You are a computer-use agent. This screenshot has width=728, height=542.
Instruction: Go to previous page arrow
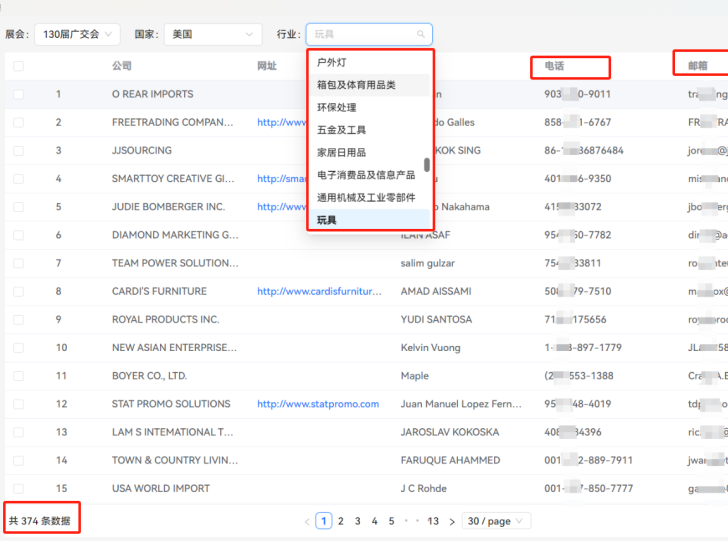click(307, 522)
